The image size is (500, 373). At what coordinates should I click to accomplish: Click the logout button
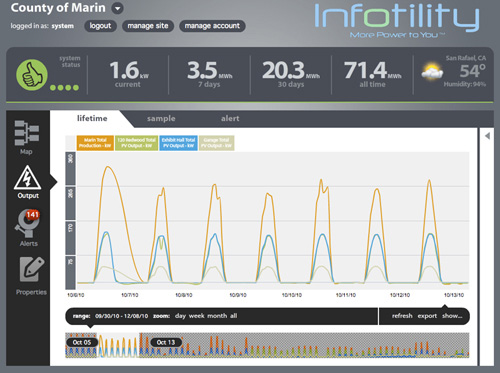coord(100,26)
